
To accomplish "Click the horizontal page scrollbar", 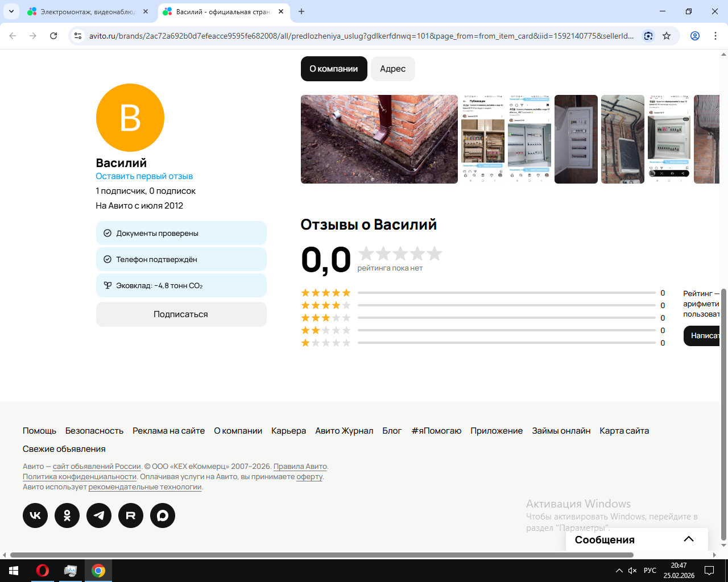I will click(x=322, y=555).
